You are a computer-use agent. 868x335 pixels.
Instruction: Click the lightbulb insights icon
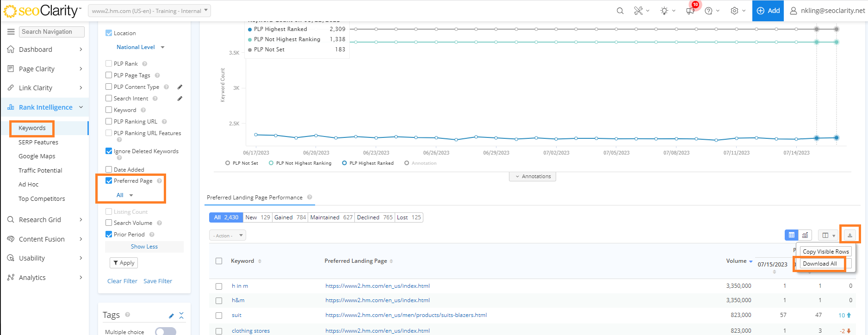(664, 11)
